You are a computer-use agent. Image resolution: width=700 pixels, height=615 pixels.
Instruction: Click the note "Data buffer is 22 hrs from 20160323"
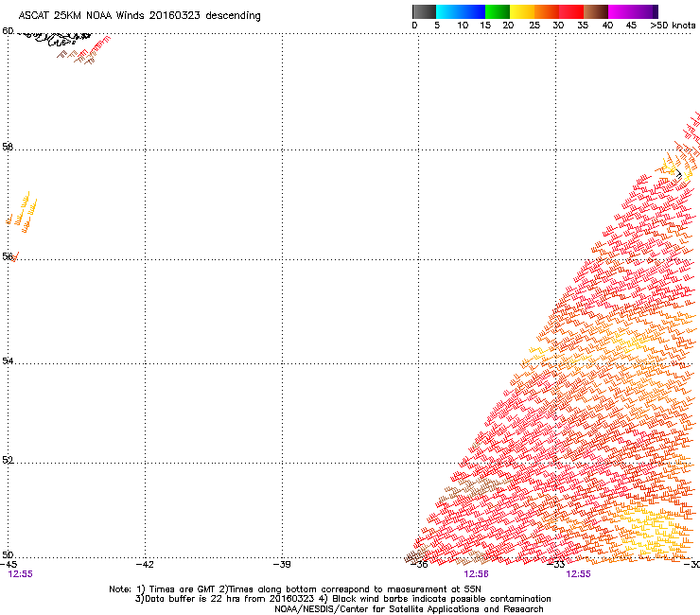226,599
